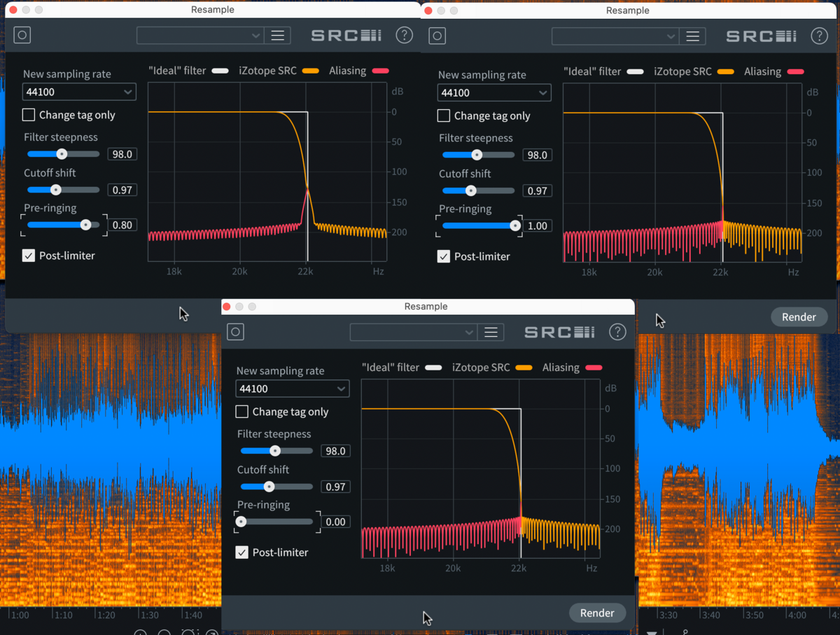Image resolution: width=840 pixels, height=635 pixels.
Task: Click Pre-ringing slider handle in bottom window
Action: point(241,522)
